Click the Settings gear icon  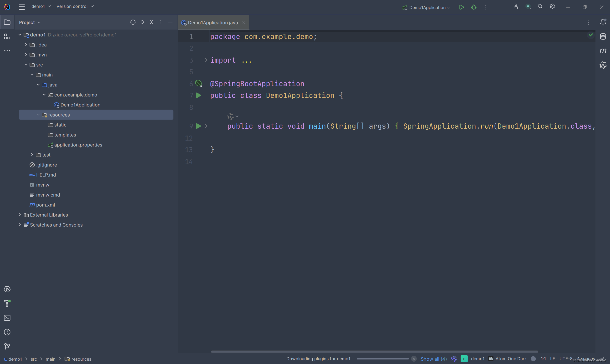pyautogui.click(x=552, y=6)
